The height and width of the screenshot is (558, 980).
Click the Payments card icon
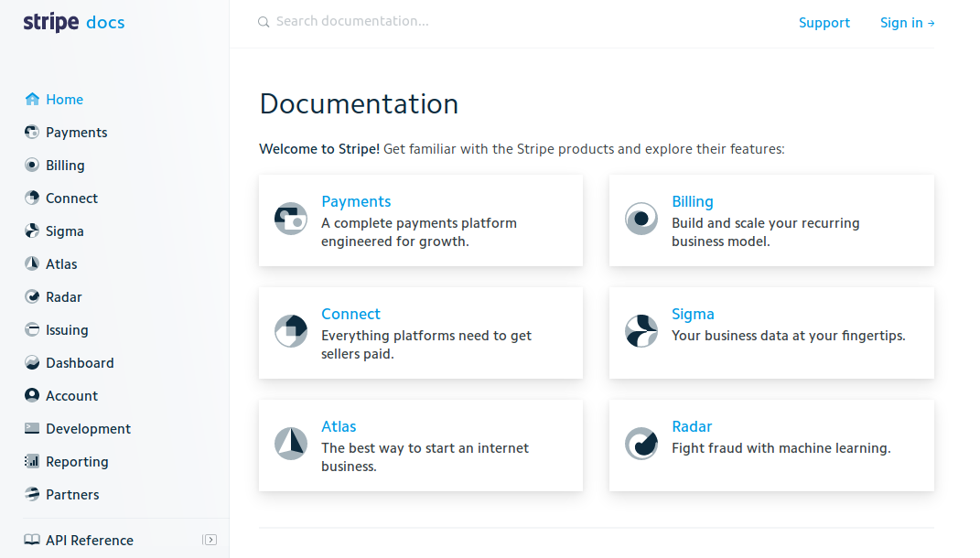coord(291,219)
